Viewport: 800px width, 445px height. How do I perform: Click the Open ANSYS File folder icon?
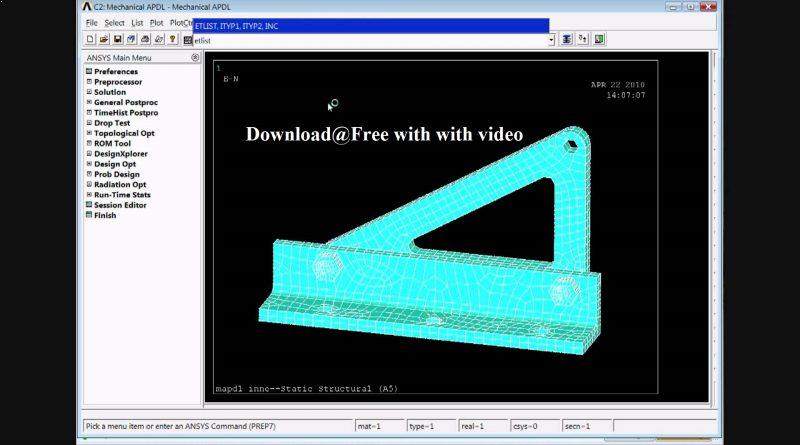(104, 39)
